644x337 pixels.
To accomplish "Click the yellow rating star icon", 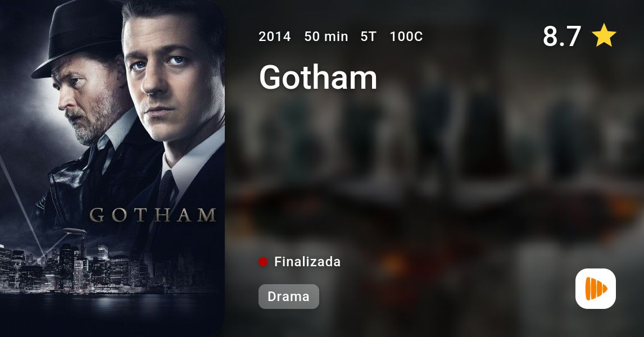I will point(604,35).
